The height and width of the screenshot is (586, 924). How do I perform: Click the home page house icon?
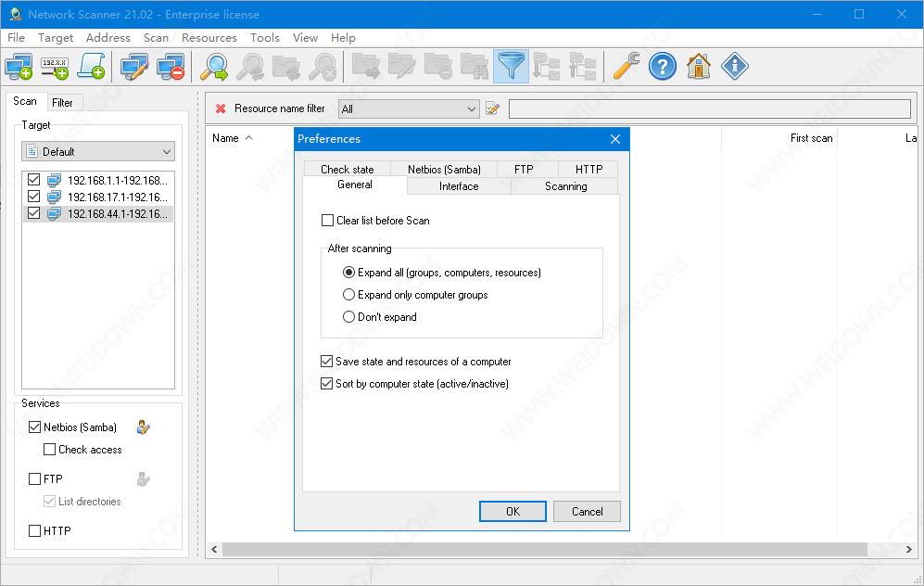click(698, 67)
